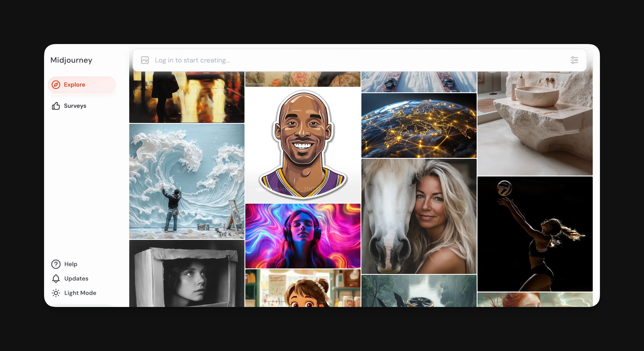This screenshot has width=644, height=351.
Task: Click the Light Mode sun icon
Action: point(56,293)
